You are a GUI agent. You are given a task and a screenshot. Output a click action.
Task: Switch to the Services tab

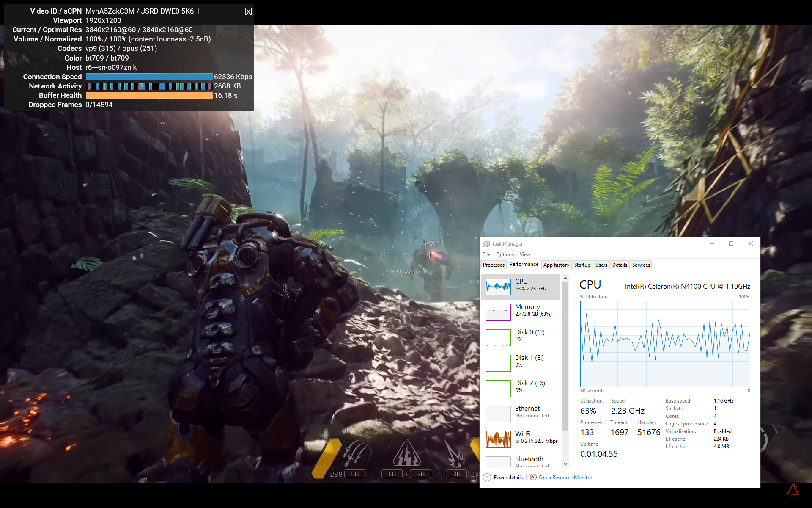[x=641, y=265]
